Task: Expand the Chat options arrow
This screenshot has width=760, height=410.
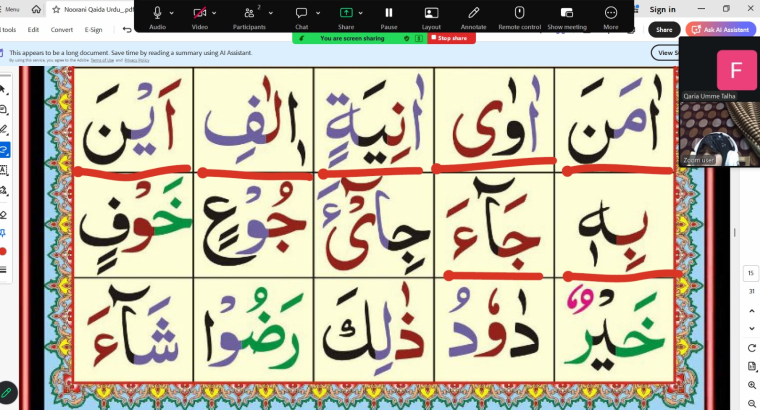Action: pyautogui.click(x=318, y=13)
